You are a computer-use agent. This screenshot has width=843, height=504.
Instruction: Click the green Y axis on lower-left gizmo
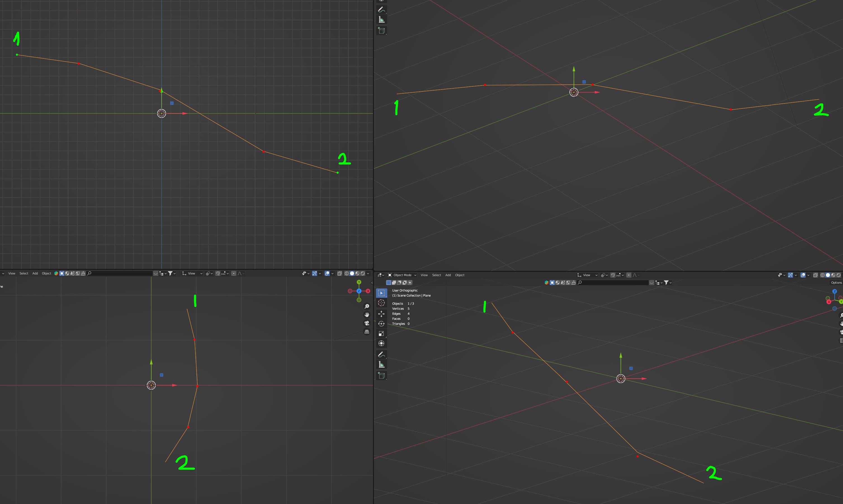[359, 282]
